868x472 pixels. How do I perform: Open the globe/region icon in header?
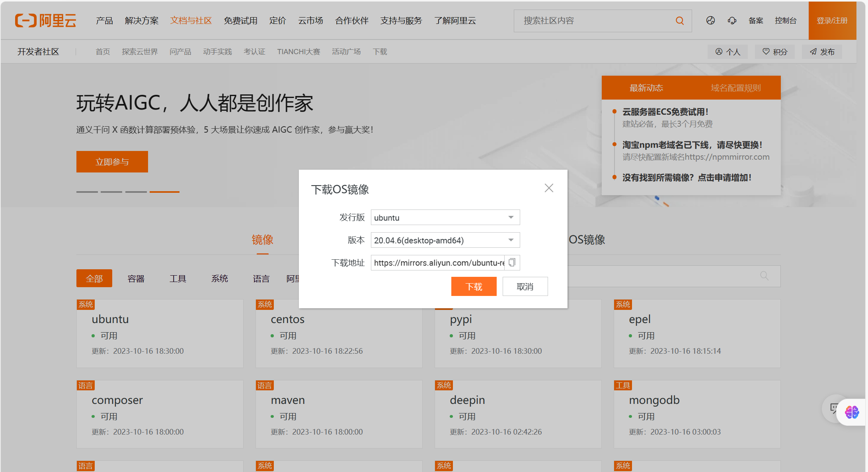click(710, 20)
